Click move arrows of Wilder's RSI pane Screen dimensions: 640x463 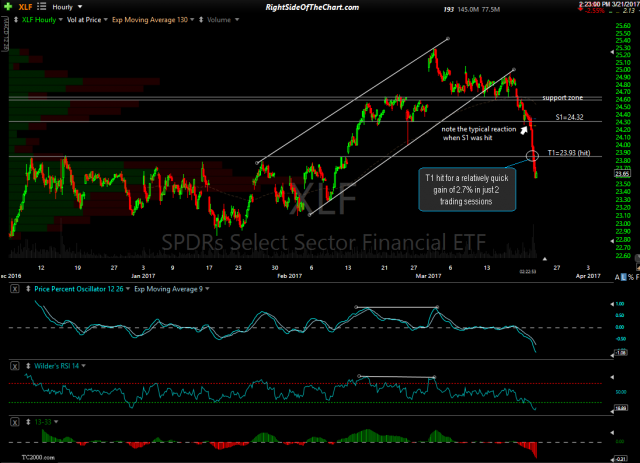click(28, 366)
